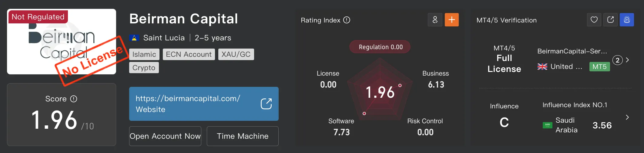The image size is (644, 153).
Task: Click the MT5 green badge
Action: coord(599,67)
